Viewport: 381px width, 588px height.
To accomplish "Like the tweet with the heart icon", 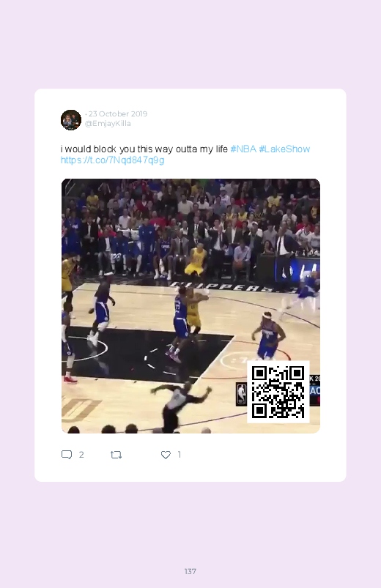I will point(166,455).
